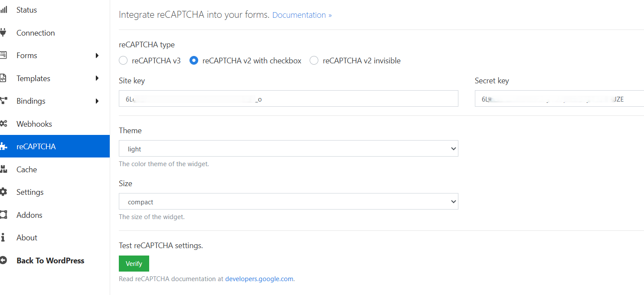Click the Cache boxes icon
The height and width of the screenshot is (295, 644).
tap(3, 169)
